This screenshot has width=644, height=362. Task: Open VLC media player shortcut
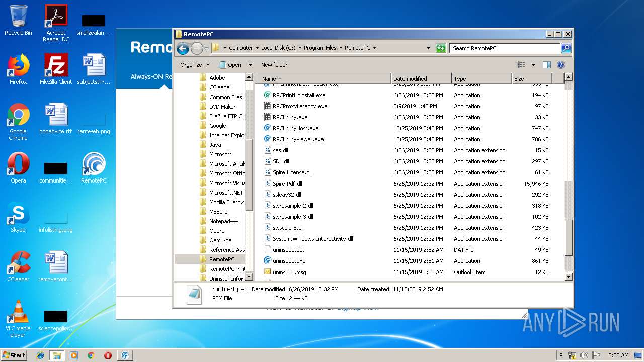pos(18,319)
